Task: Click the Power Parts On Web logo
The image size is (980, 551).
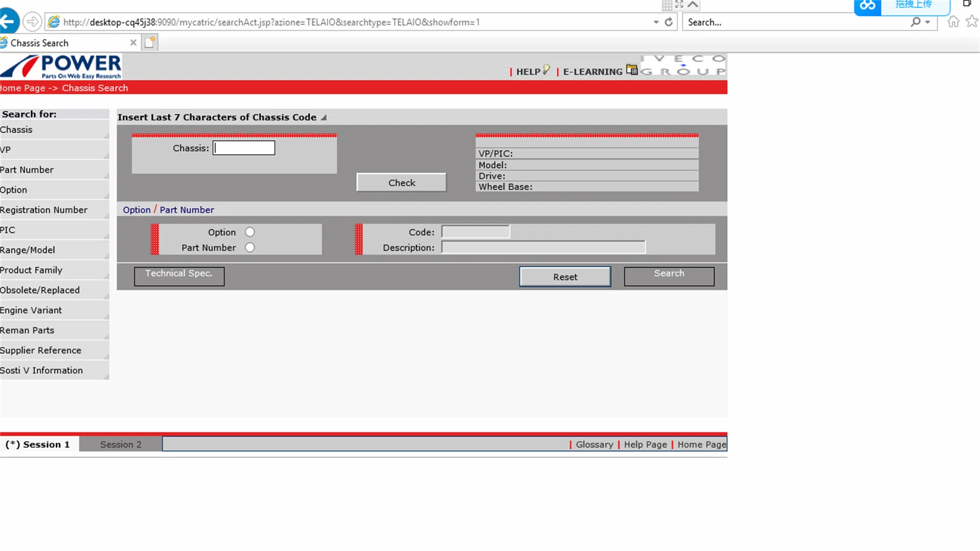Action: click(x=61, y=67)
